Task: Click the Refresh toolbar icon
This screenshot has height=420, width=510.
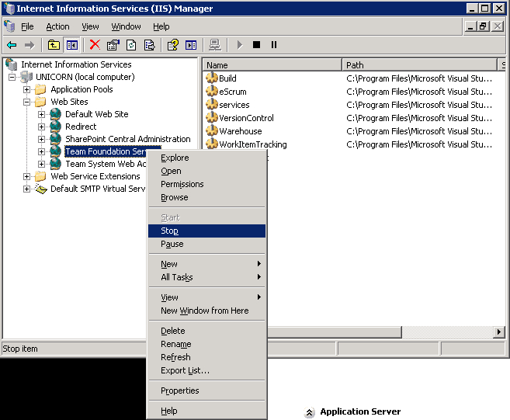Action: (x=131, y=45)
